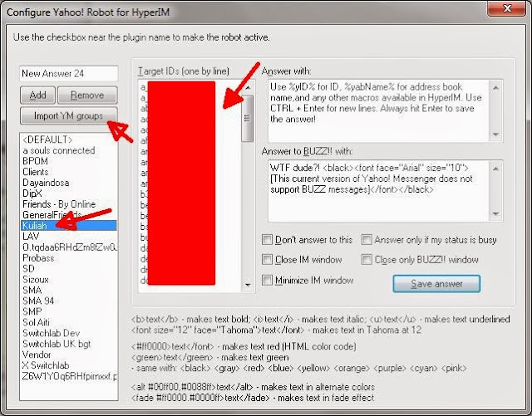Click Target IDs scrollbar up arrow
The image size is (532, 416).
[x=248, y=88]
